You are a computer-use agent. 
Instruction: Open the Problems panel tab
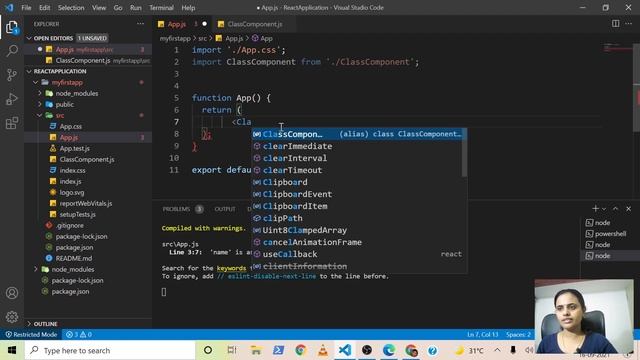[176, 209]
